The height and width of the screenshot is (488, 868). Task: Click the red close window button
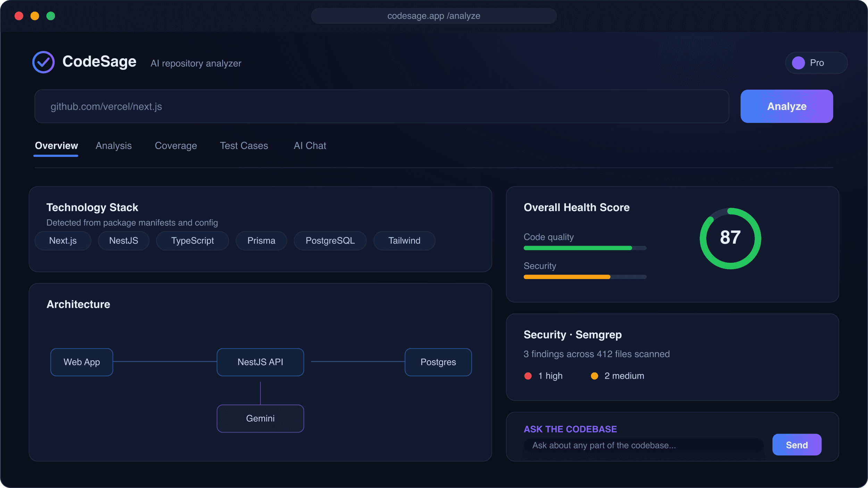[x=19, y=16]
